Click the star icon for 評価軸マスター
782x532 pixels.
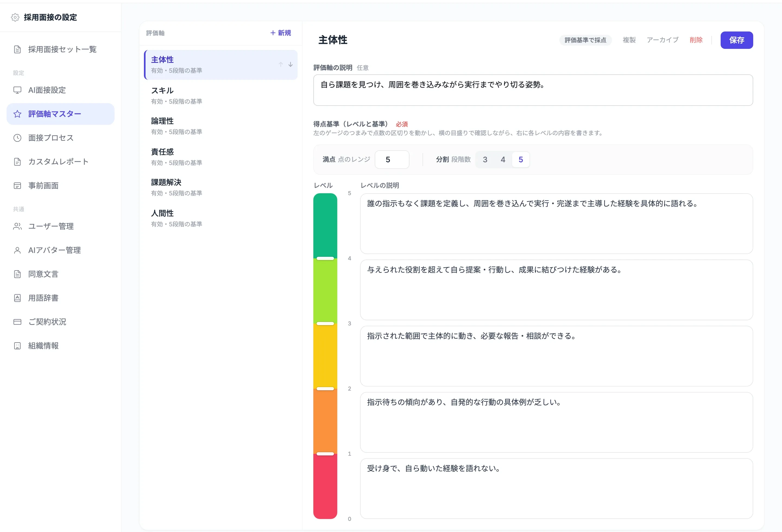coord(17,114)
